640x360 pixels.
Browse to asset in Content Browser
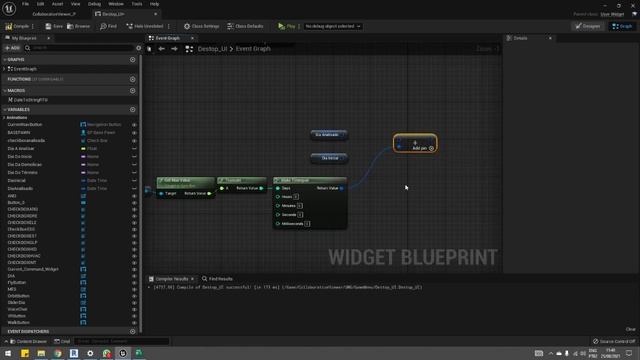[x=78, y=26]
